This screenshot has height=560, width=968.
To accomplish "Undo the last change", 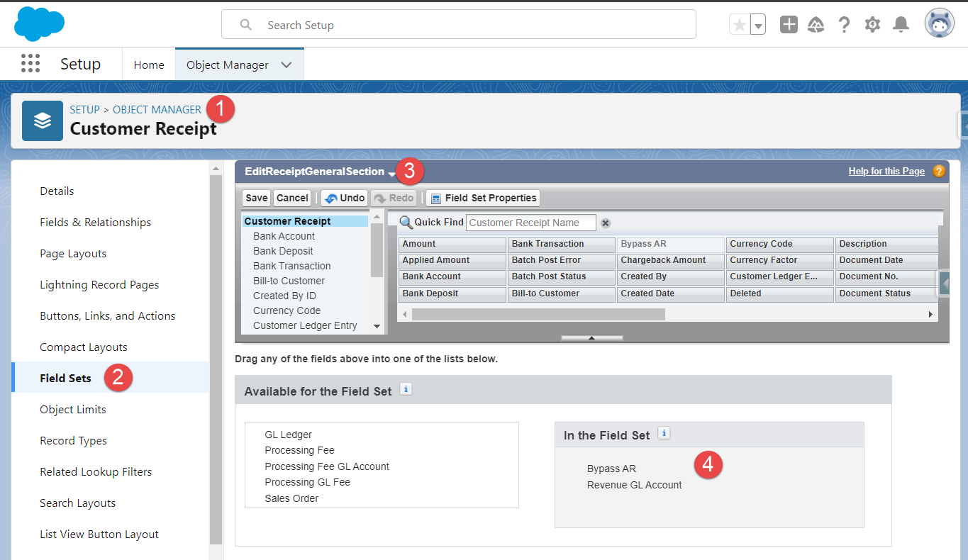I will [x=345, y=198].
